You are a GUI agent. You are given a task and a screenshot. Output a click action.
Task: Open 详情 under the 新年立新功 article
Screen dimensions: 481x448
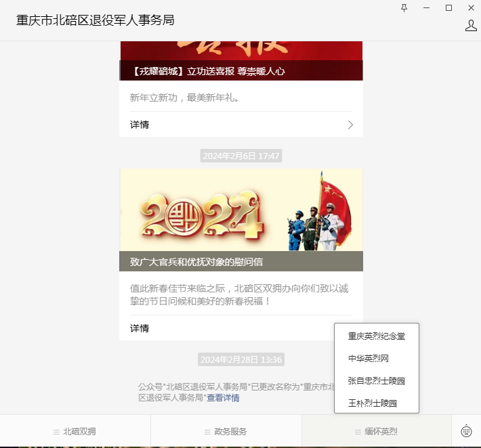140,125
